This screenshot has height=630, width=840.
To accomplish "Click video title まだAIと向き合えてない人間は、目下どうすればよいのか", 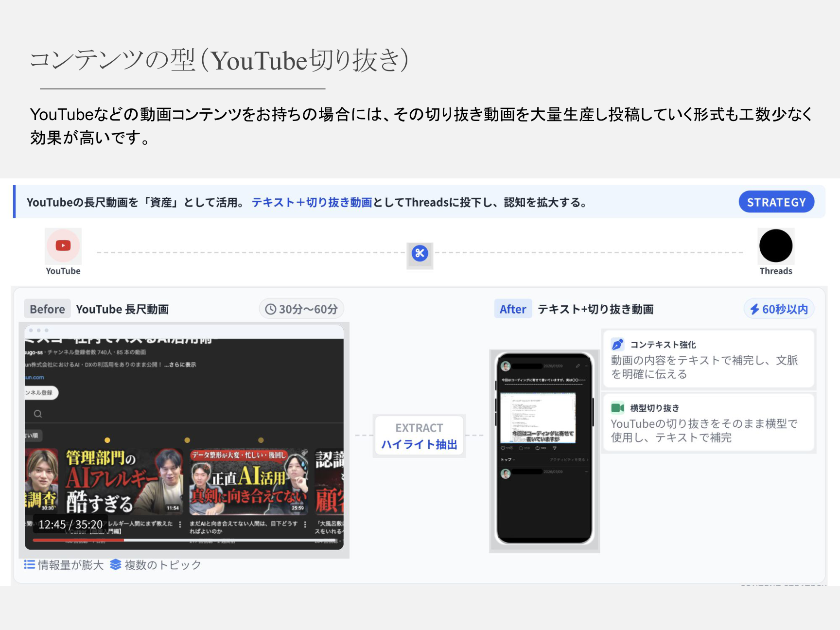I will [244, 527].
